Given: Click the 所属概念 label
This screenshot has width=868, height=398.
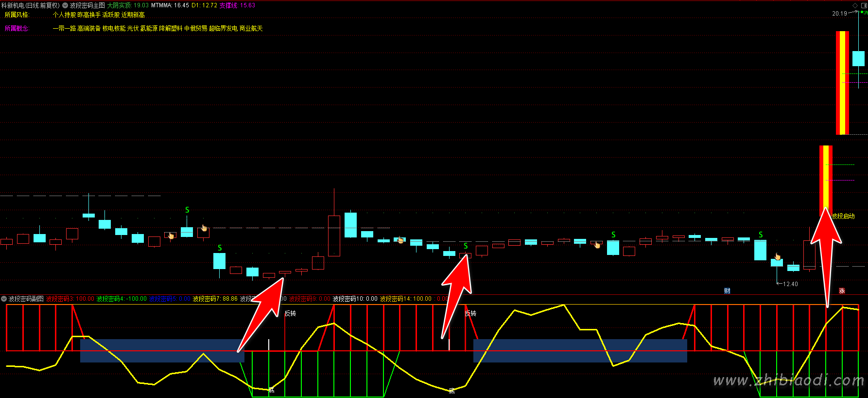Looking at the screenshot, I should [17, 29].
